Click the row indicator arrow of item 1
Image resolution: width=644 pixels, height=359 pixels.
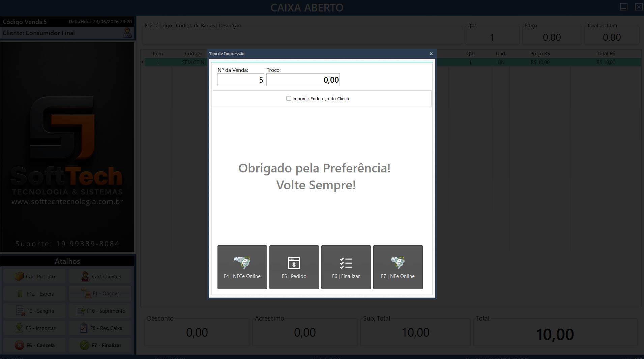pyautogui.click(x=142, y=62)
